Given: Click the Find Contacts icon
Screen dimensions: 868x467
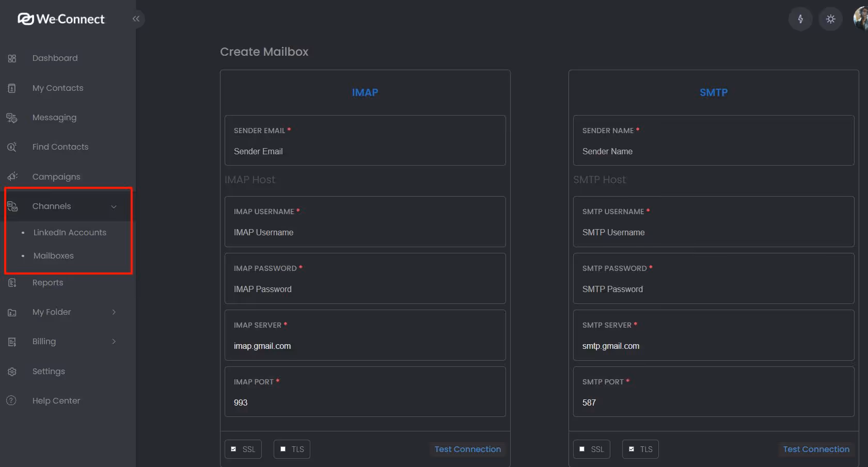Looking at the screenshot, I should pyautogui.click(x=12, y=147).
